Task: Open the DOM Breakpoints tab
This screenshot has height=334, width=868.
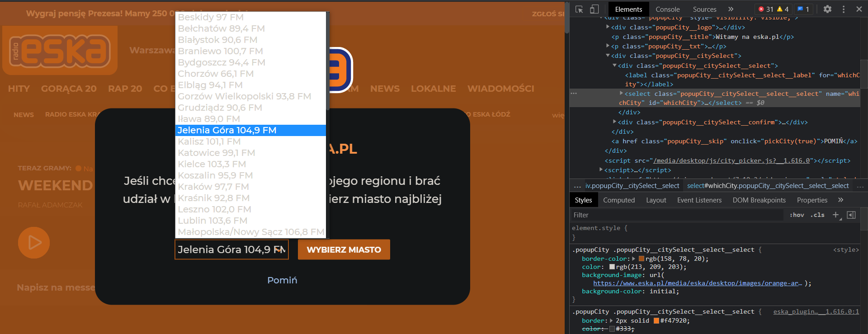Action: coord(759,200)
